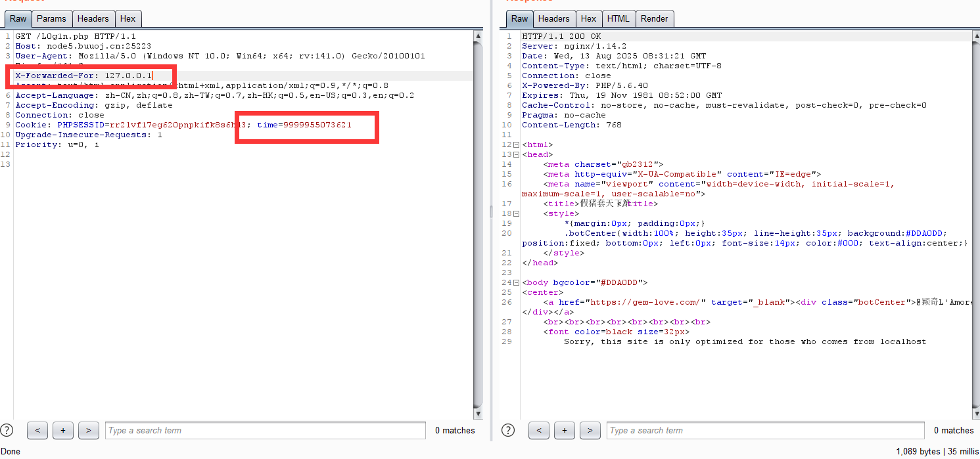
Task: Click 'HTTP/1.1 200 OK' status line
Action: point(561,36)
